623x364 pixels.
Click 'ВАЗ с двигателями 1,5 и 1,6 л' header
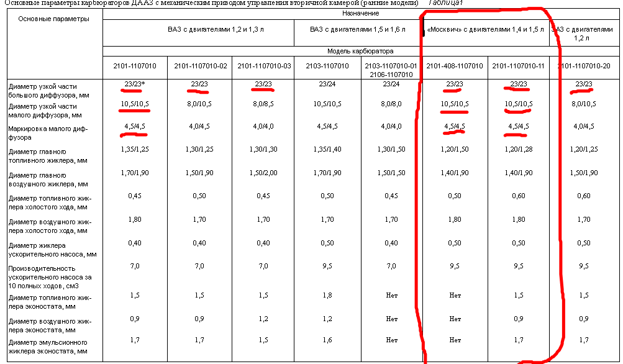tap(358, 29)
